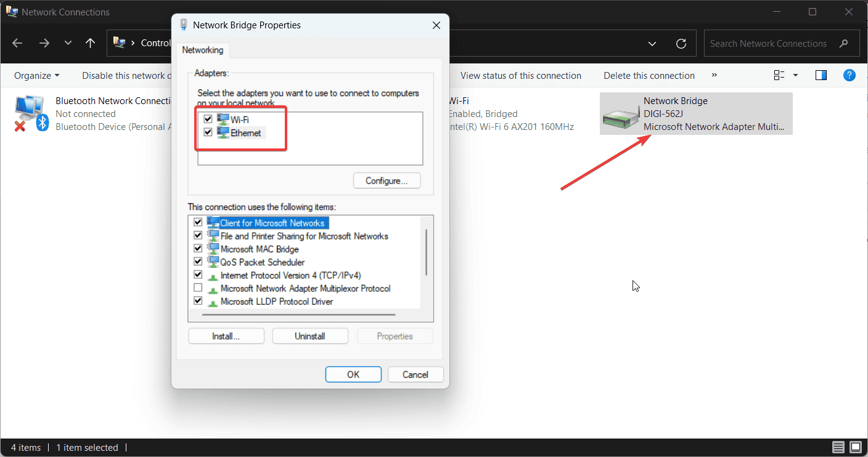The width and height of the screenshot is (868, 457).
Task: Open the recent locations chevron
Action: tap(68, 43)
